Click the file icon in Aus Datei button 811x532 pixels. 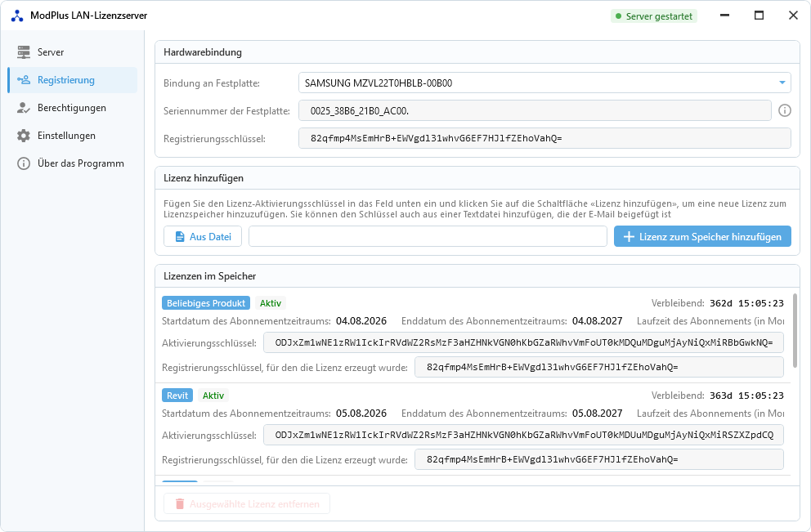coord(180,237)
